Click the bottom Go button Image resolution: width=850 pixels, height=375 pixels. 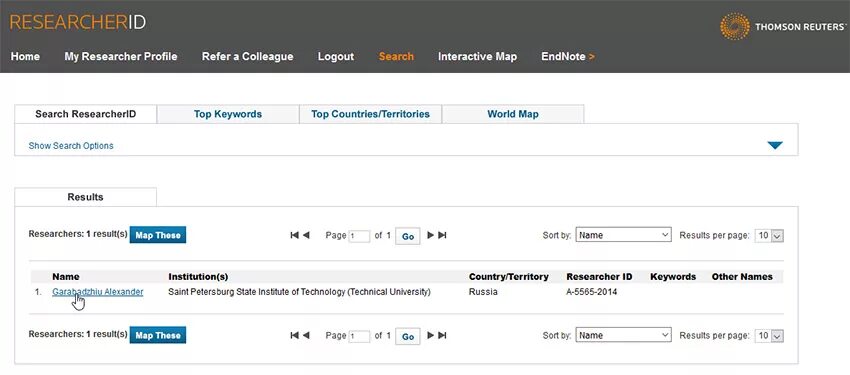tap(408, 337)
